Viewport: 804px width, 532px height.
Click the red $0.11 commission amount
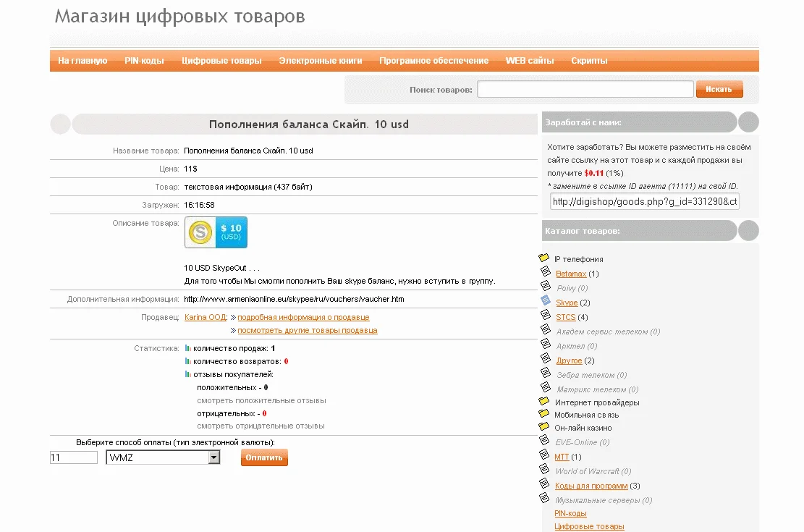593,174
